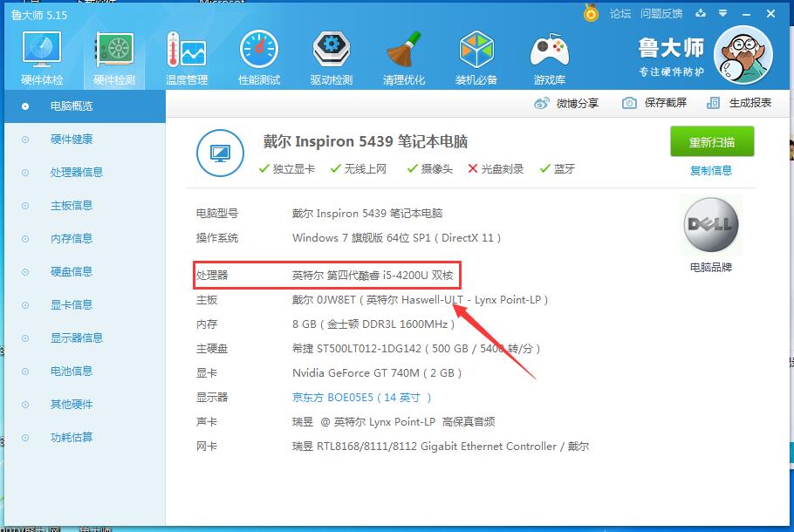Open the 清理优化 cleanup broom icon

coord(404,58)
